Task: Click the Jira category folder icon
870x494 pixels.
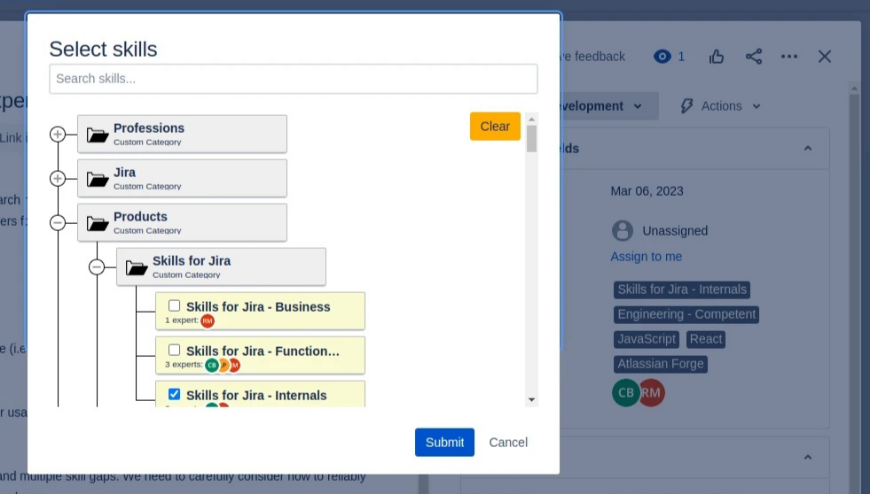Action: point(97,179)
